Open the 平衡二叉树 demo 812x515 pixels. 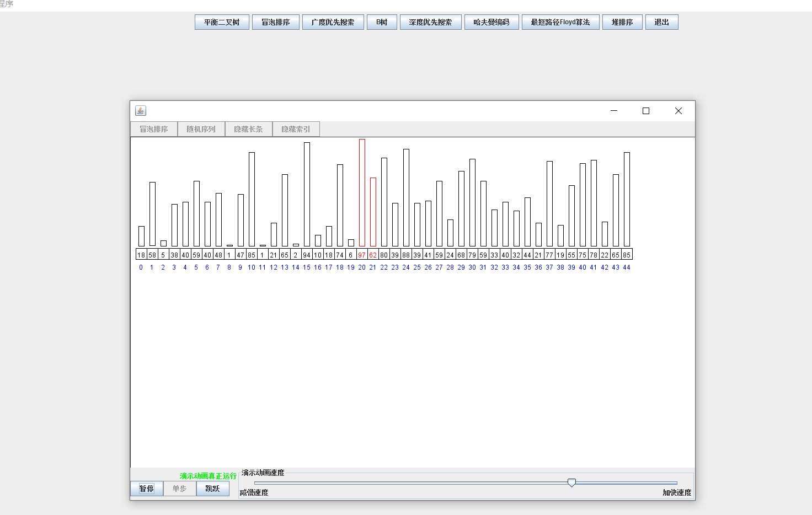[222, 22]
